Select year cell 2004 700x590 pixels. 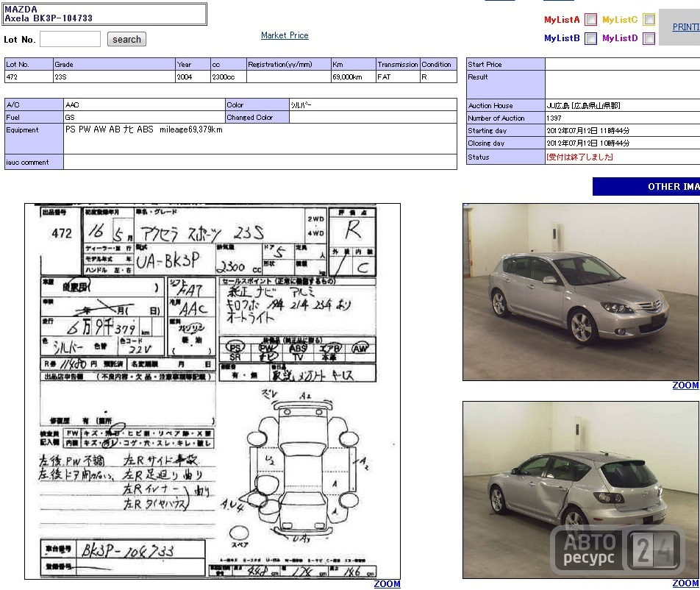coord(193,77)
